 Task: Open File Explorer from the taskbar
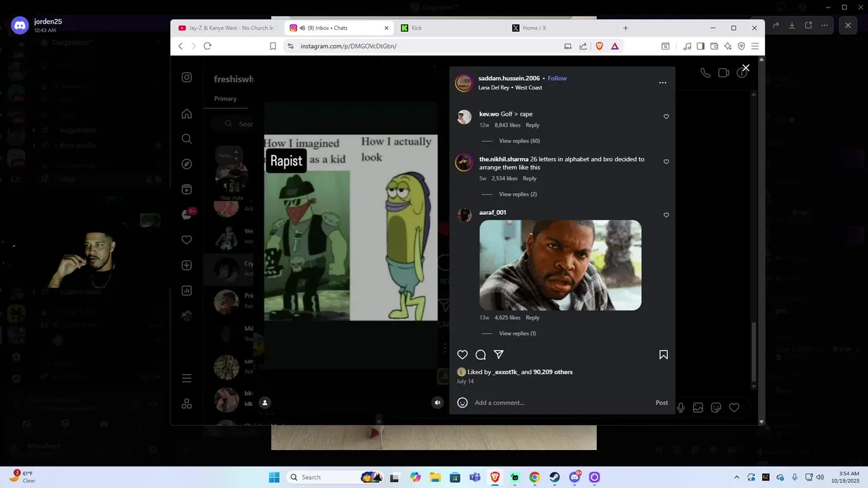coord(435,477)
